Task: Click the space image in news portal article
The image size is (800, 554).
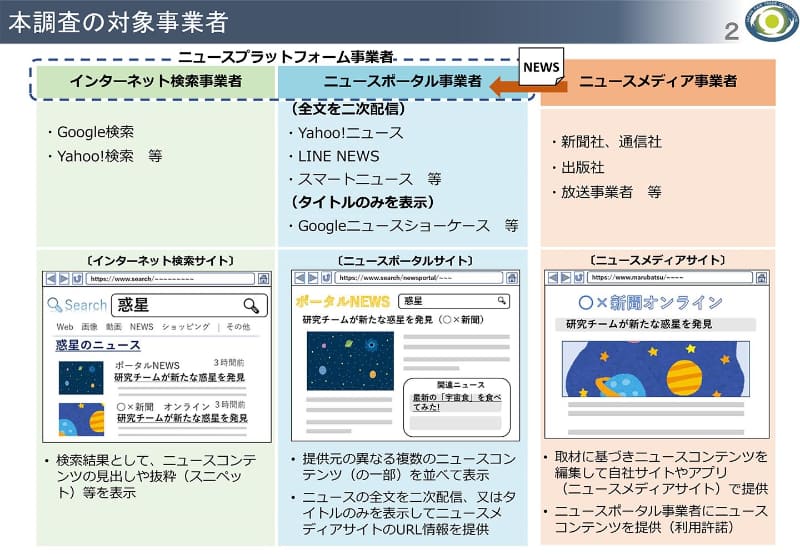Action: (x=350, y=361)
